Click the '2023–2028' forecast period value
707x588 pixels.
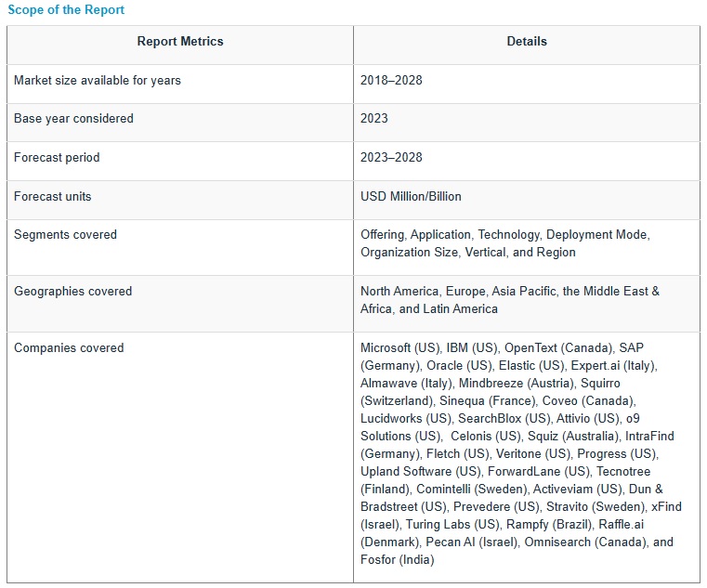click(391, 158)
